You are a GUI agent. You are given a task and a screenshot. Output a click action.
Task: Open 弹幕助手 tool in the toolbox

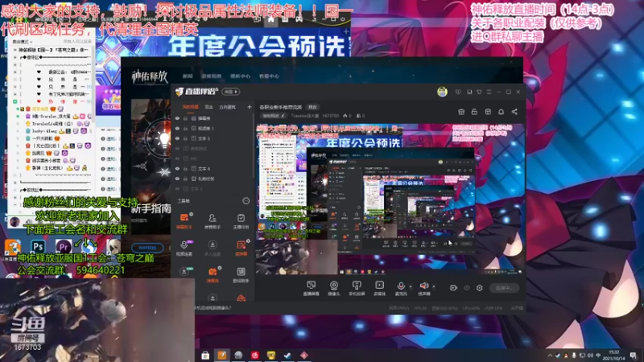point(184,220)
